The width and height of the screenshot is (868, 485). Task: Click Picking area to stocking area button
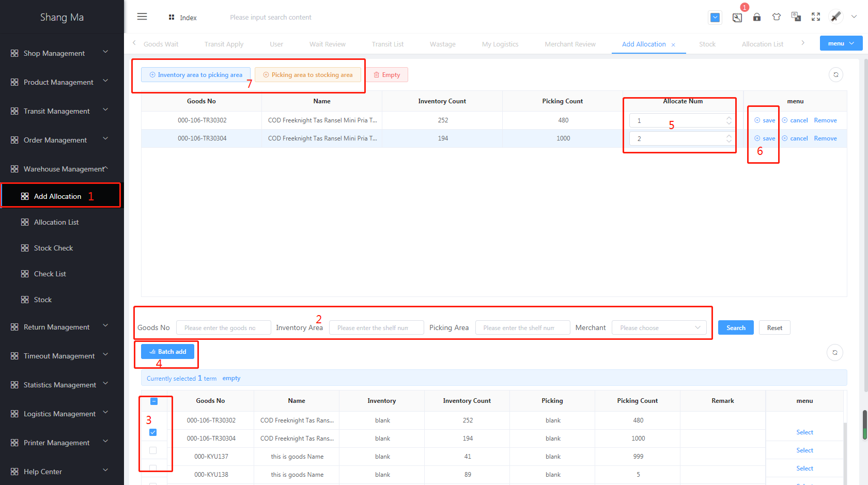tap(308, 75)
